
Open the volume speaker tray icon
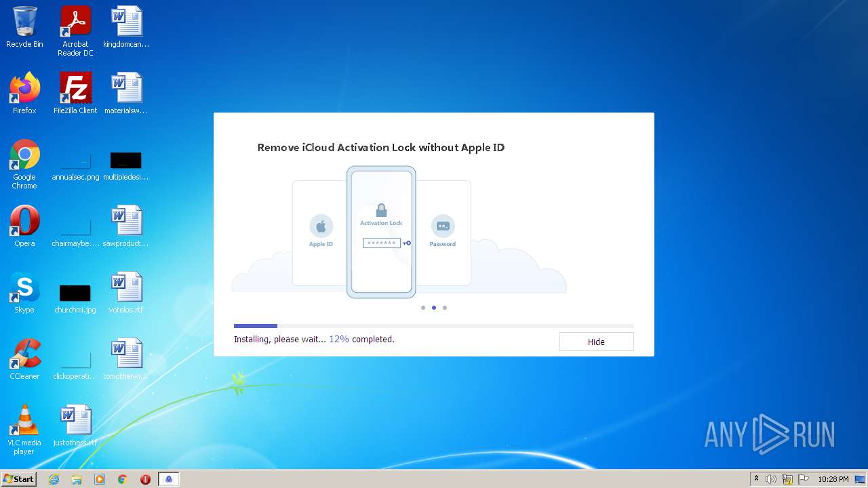771,479
